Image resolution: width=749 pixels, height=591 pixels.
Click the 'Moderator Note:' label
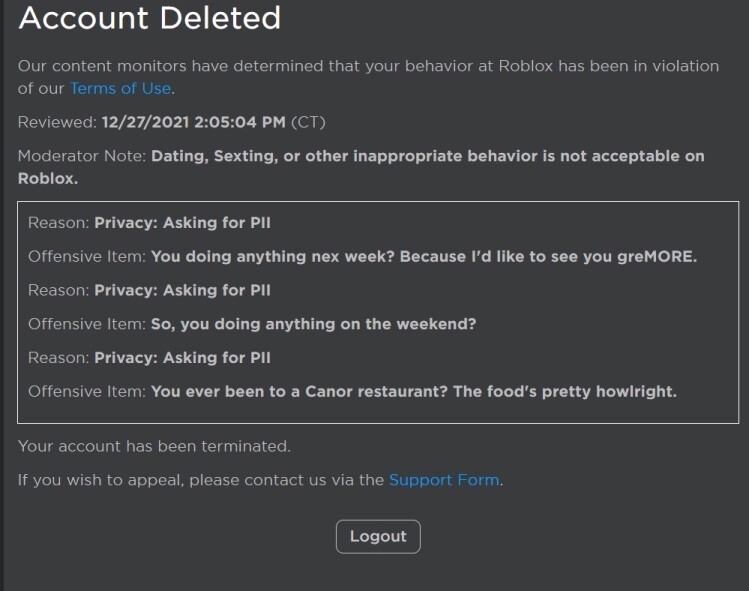[82, 157]
